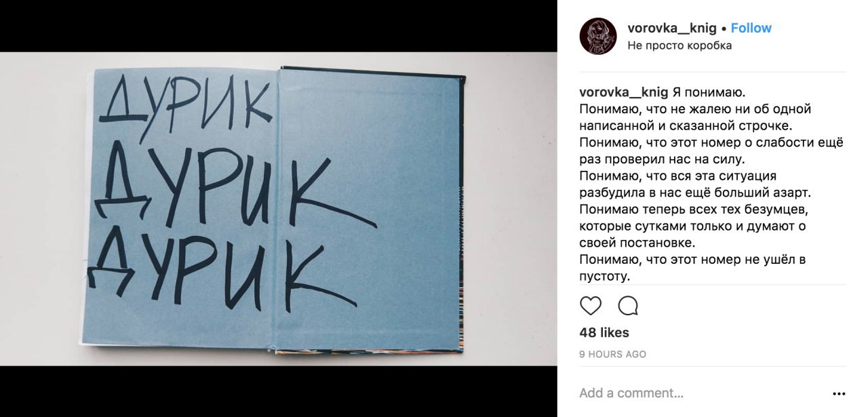View the 48 likes list
The width and height of the screenshot is (868, 417).
point(604,333)
